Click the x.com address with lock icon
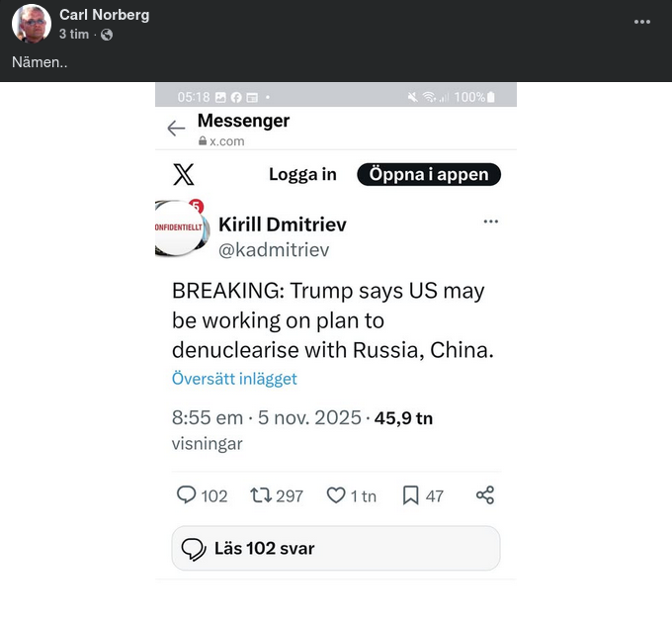672x626 pixels. pos(222,141)
